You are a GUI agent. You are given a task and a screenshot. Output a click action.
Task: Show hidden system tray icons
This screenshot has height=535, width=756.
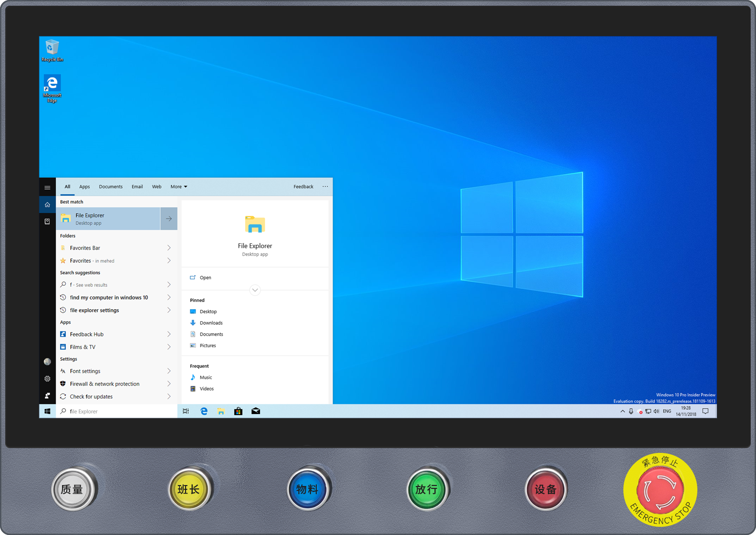(x=622, y=411)
